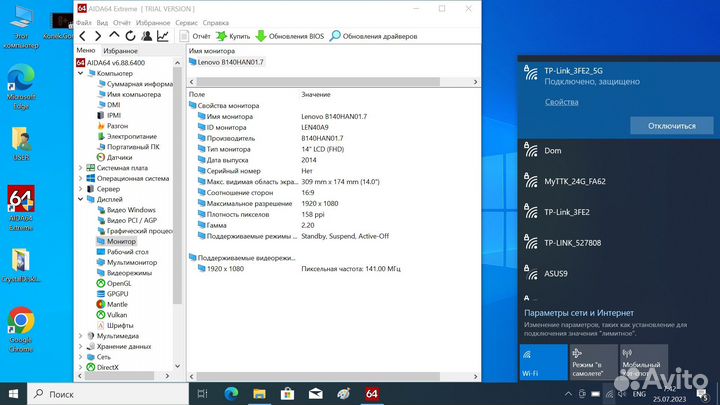Viewport: 720px width, 405px height.
Task: Expand the Мультимедиа tree node
Action: [81, 336]
